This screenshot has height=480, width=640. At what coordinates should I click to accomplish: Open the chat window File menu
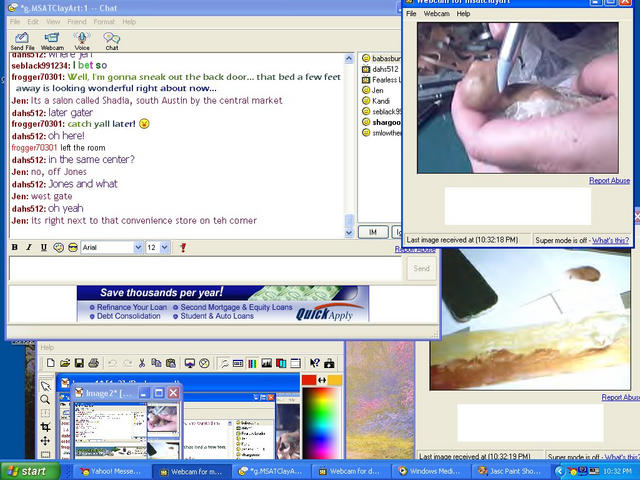pos(15,22)
